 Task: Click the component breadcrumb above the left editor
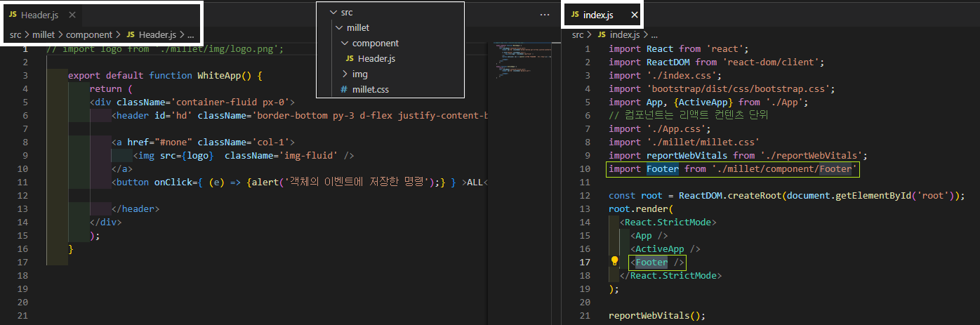pyautogui.click(x=89, y=34)
